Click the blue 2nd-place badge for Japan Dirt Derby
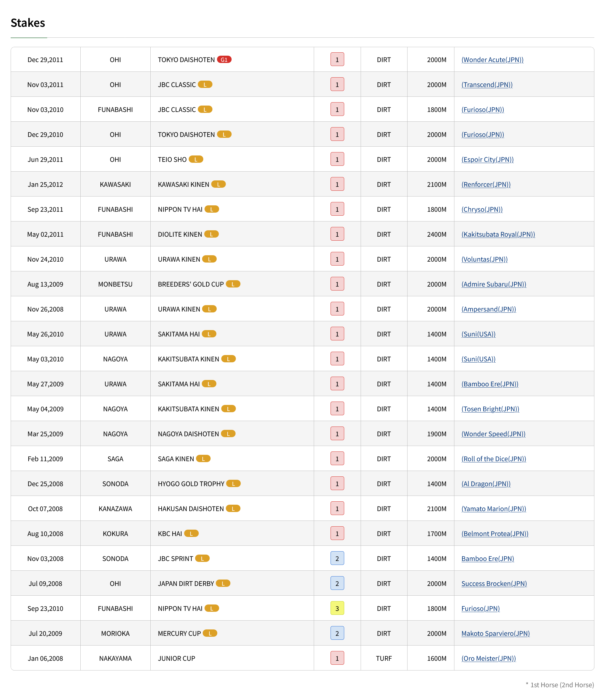 click(337, 583)
